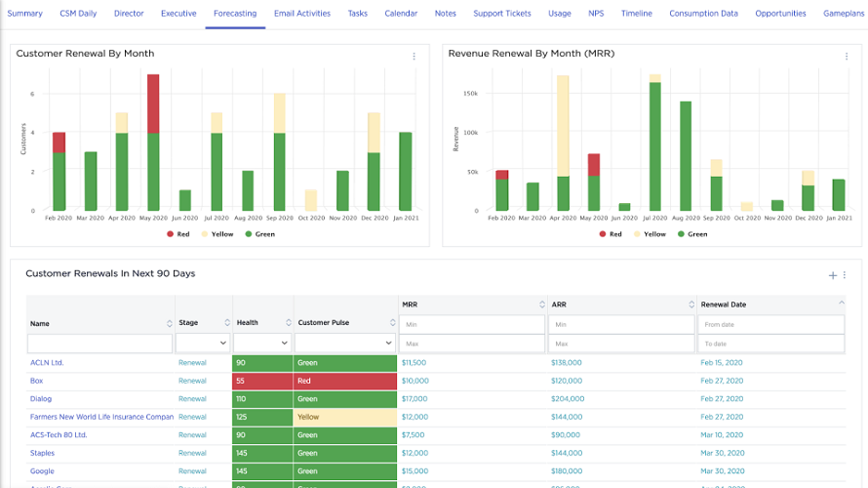Open Farmers New World Life Insurance link

pos(101,417)
